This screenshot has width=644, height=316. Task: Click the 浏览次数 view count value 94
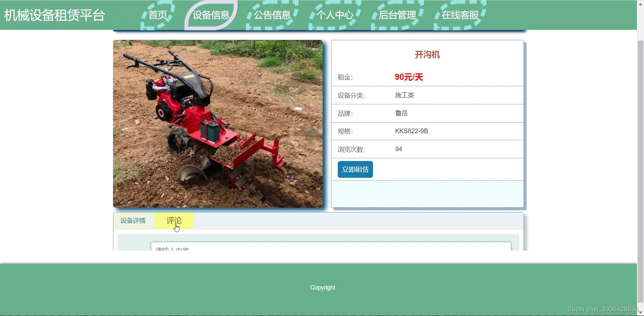398,149
